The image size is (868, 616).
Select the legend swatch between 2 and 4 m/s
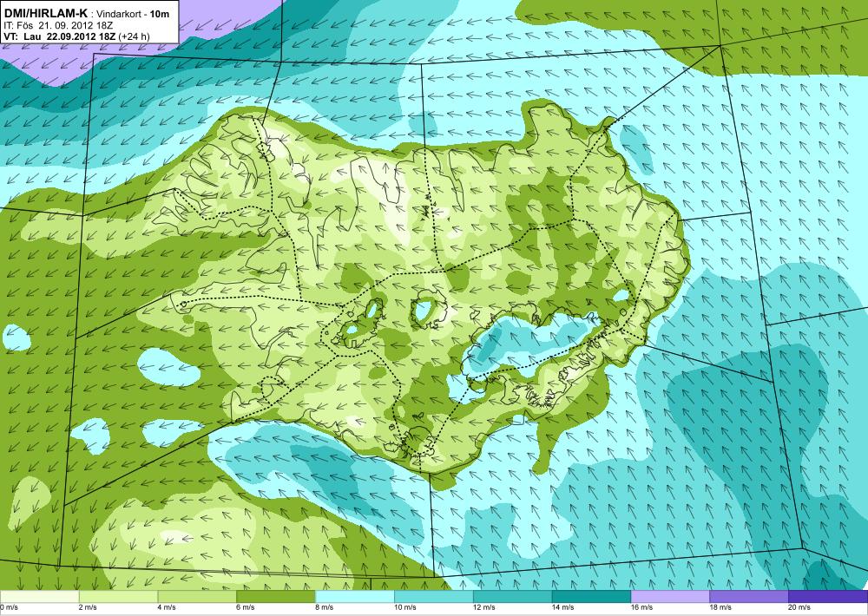pyautogui.click(x=118, y=597)
